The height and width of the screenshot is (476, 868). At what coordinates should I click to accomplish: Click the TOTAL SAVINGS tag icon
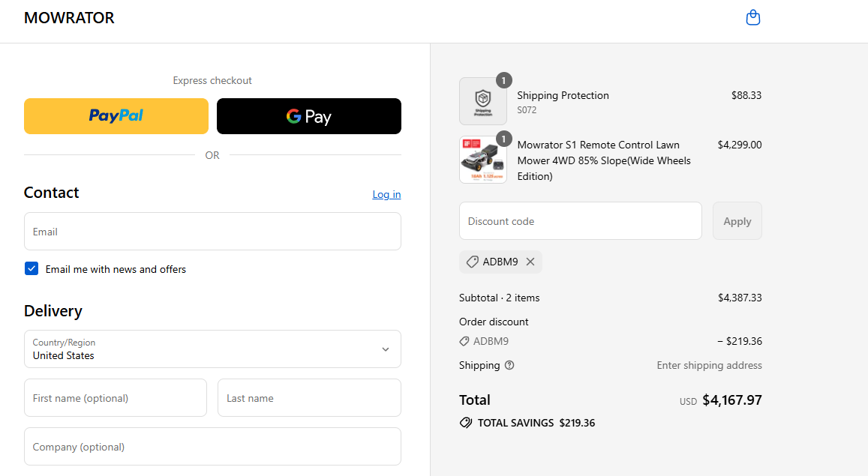[x=466, y=423]
